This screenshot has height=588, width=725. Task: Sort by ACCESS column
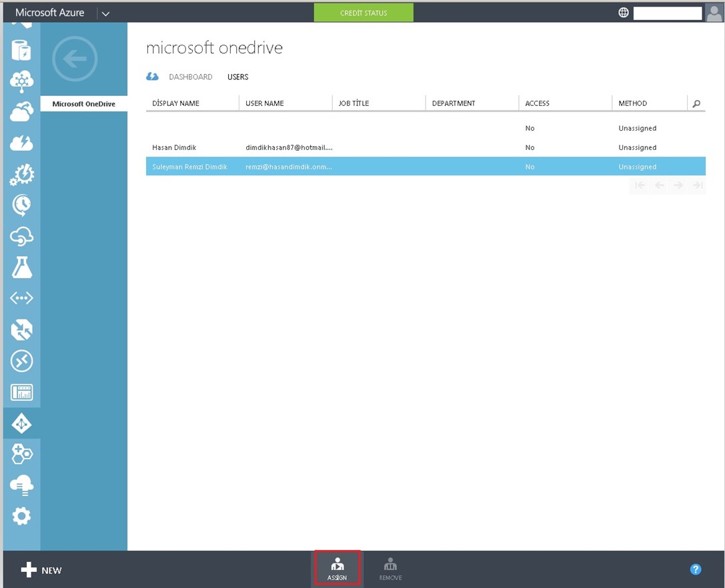click(538, 103)
